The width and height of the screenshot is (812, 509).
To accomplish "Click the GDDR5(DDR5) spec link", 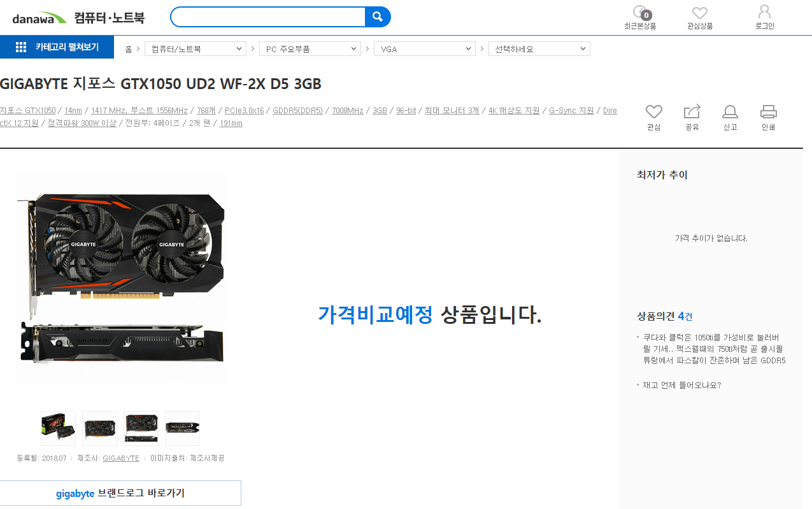I will coord(297,111).
